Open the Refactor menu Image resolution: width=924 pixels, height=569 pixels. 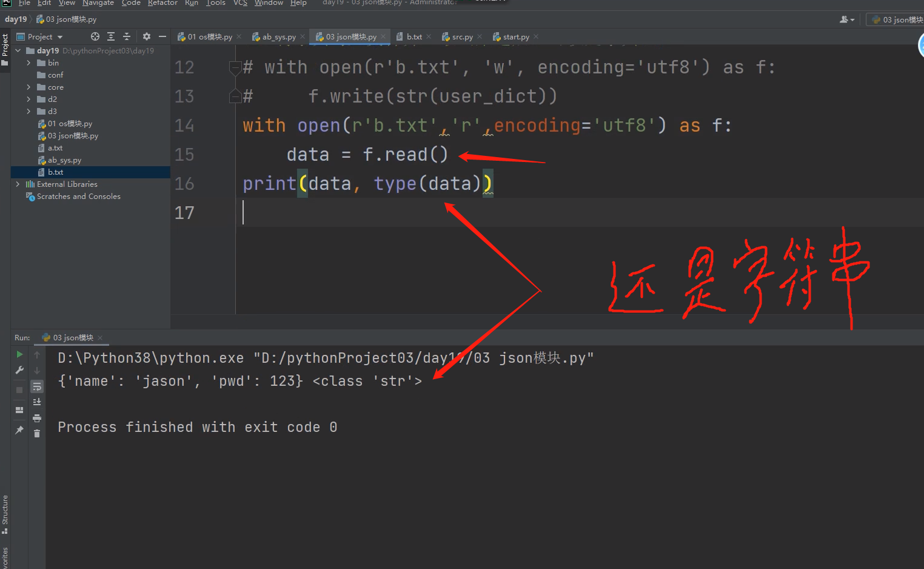click(x=162, y=3)
